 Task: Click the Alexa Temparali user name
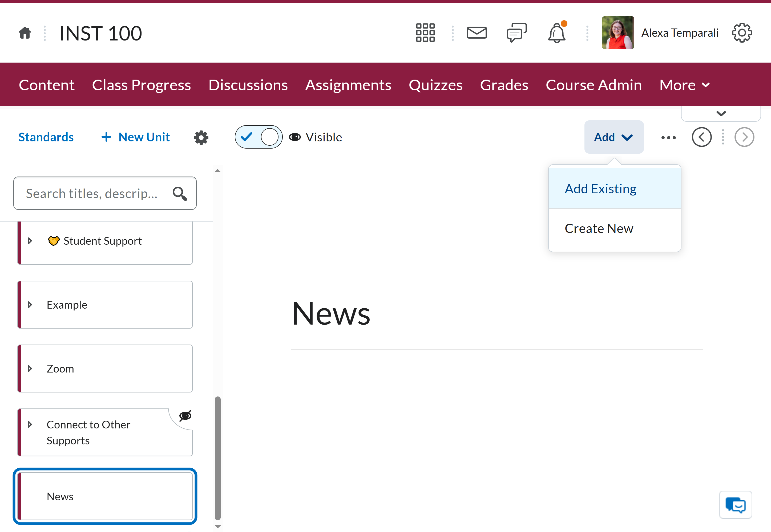(680, 33)
